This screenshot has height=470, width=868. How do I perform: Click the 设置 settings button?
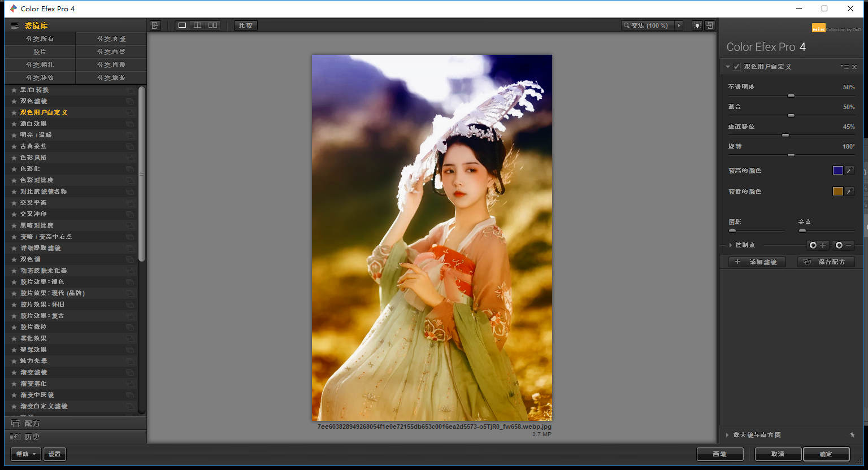coord(55,454)
